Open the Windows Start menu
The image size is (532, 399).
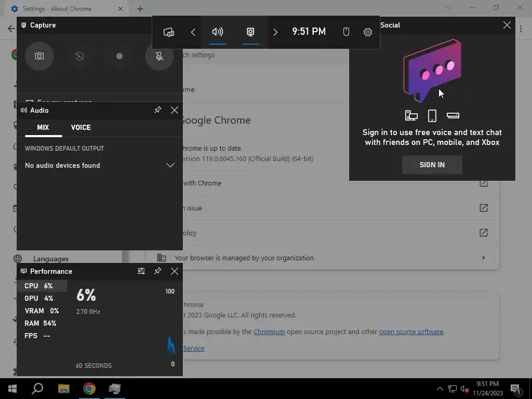[x=12, y=389]
